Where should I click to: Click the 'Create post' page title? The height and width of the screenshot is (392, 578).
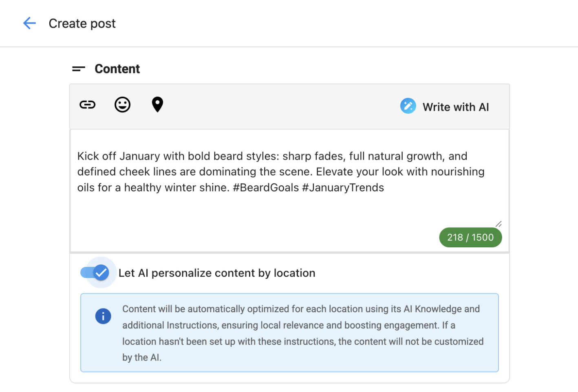point(82,24)
